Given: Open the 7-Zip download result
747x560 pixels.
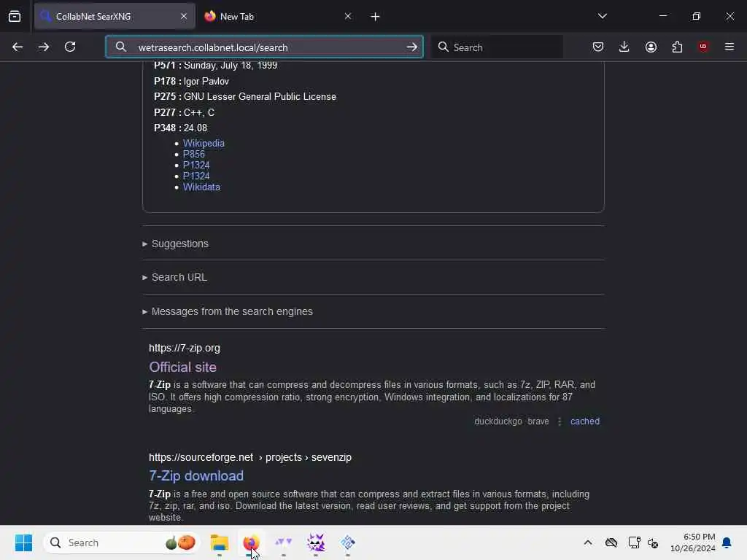Looking at the screenshot, I should 196,475.
